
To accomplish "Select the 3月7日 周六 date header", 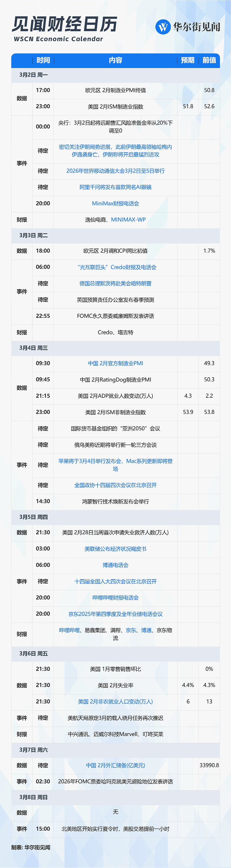I will (x=33, y=750).
